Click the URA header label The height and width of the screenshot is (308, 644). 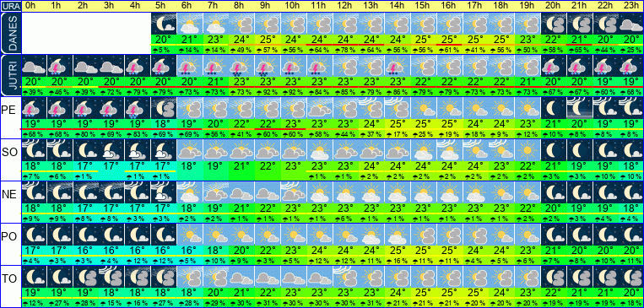click(x=10, y=6)
